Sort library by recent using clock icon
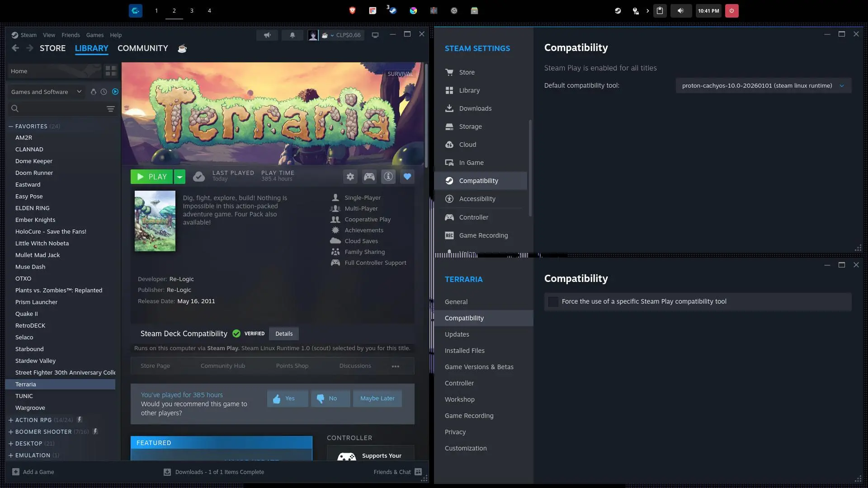The image size is (868, 488). (x=104, y=92)
